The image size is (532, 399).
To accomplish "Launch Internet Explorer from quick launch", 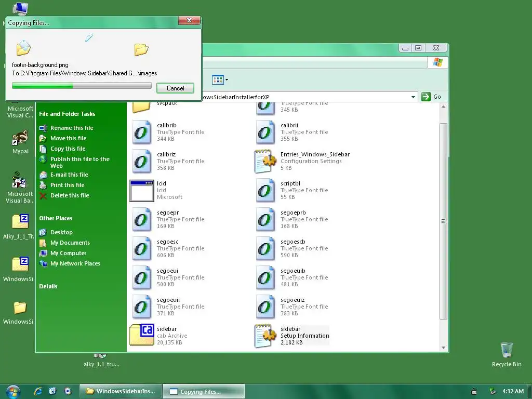I will pyautogui.click(x=38, y=391).
